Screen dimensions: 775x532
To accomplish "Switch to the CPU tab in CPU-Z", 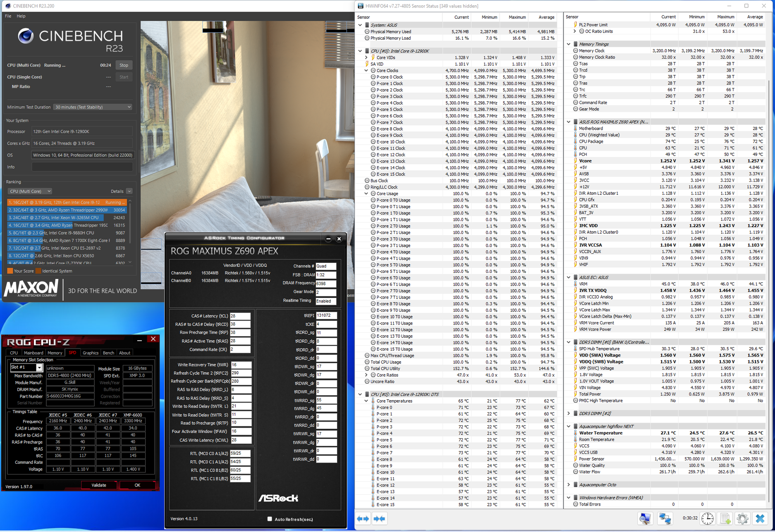I will [x=14, y=353].
